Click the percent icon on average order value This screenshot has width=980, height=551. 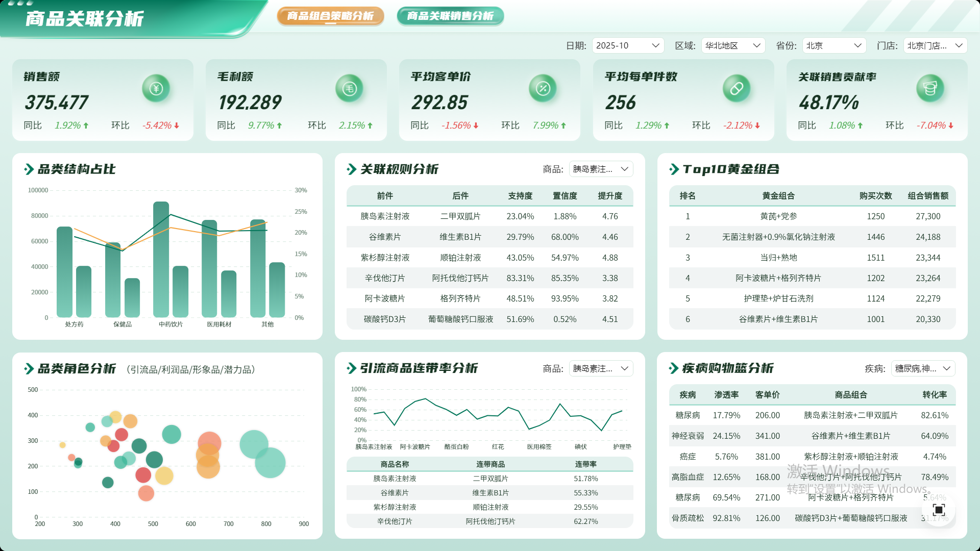tap(543, 89)
